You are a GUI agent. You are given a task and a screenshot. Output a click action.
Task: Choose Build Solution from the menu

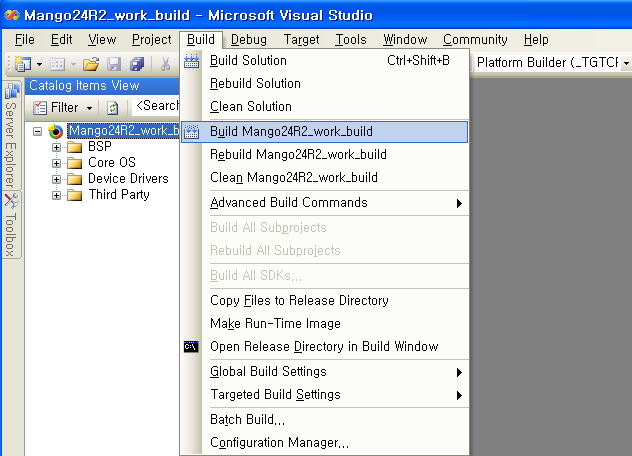pos(324,61)
